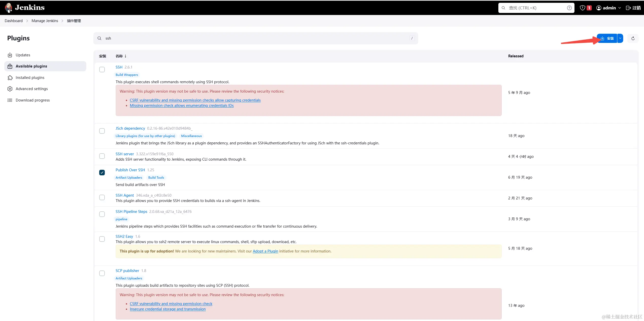
Task: Open the security warnings shield icon
Action: pyautogui.click(x=583, y=8)
